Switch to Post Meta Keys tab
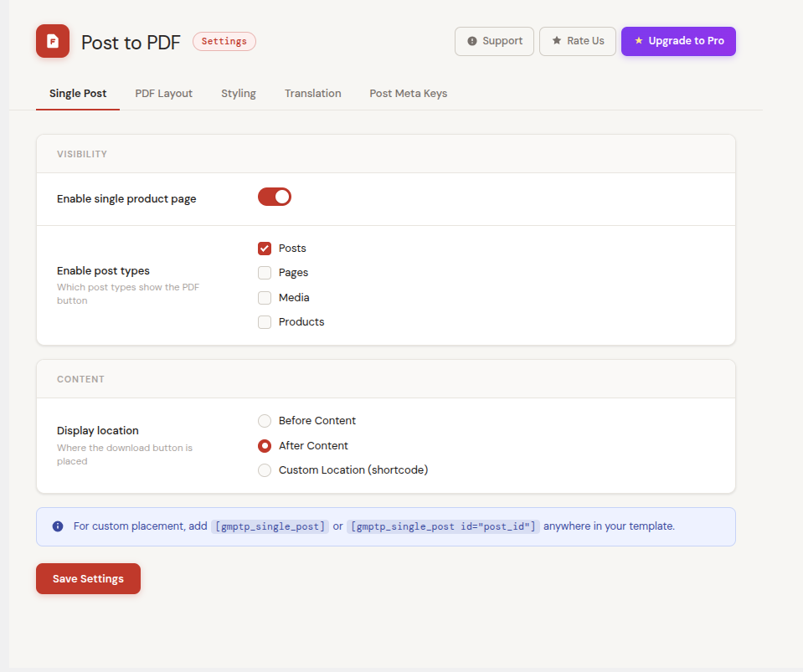This screenshot has height=672, width=803. click(x=409, y=94)
